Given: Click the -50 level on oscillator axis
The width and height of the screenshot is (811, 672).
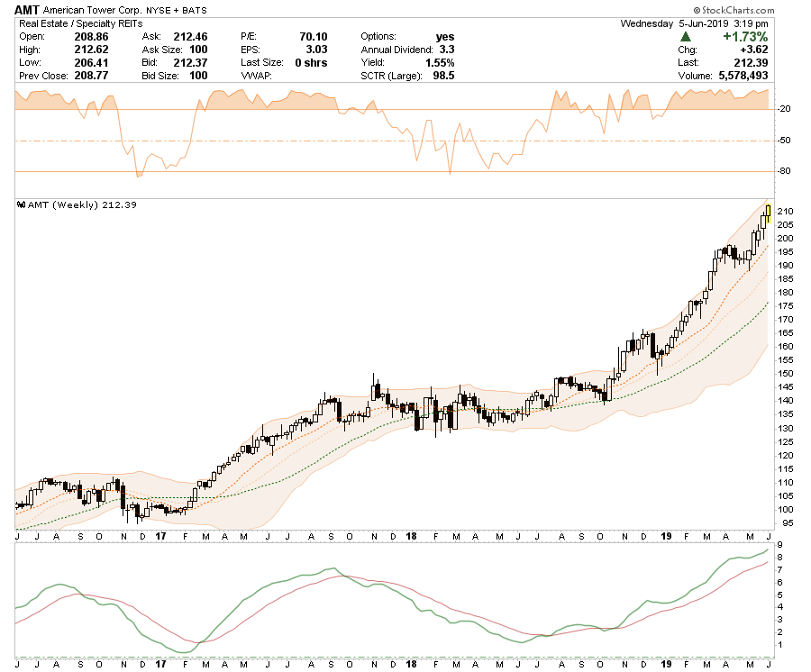Looking at the screenshot, I should (x=784, y=141).
